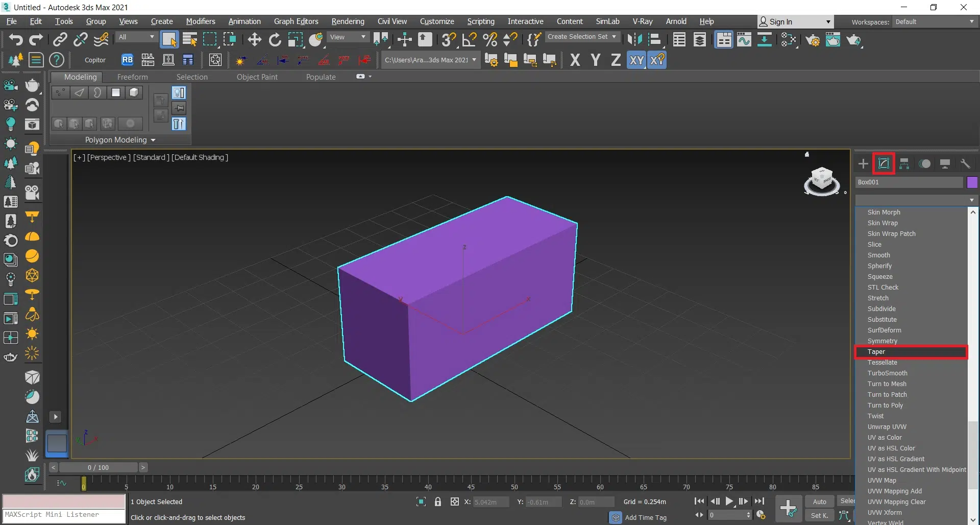Expand the Polygon Modeling dropdown
Viewport: 980px width, 525px height.
120,140
